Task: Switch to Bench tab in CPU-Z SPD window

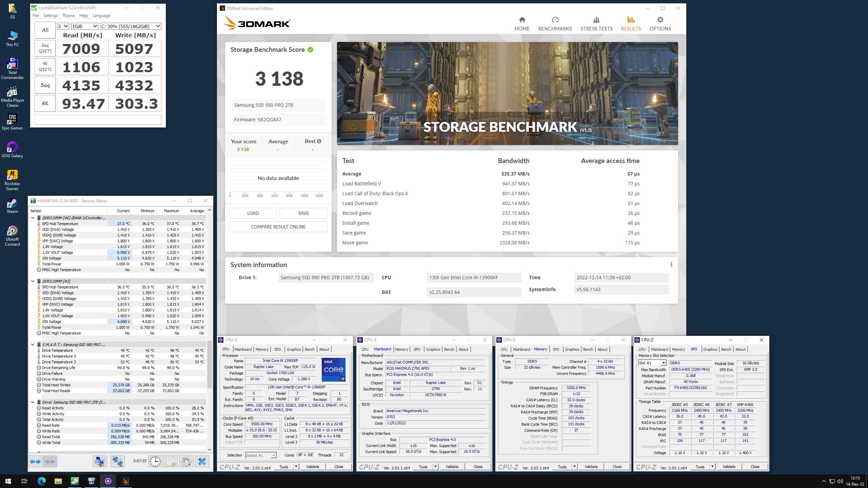Action: coord(726,349)
